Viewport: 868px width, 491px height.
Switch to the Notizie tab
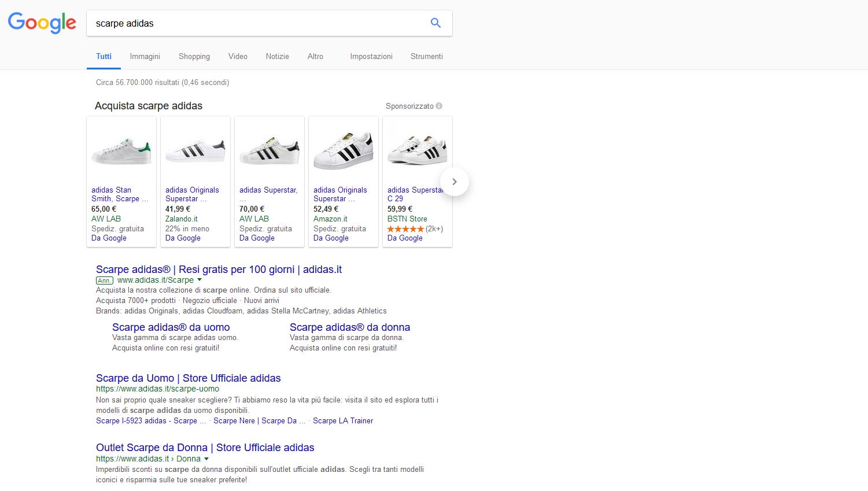(x=277, y=56)
